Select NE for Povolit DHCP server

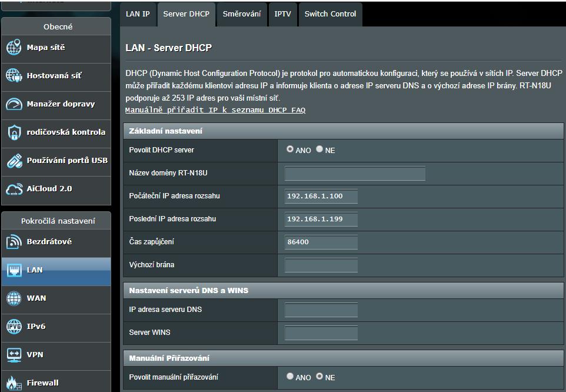tap(319, 150)
